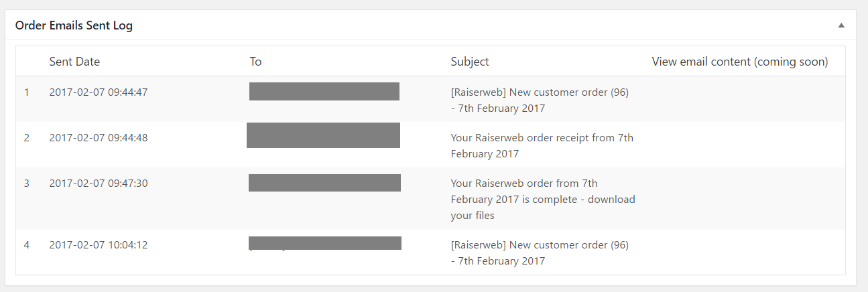This screenshot has width=868, height=292.
Task: Collapse the Order Emails Sent Log panel arrow
Action: (x=841, y=25)
